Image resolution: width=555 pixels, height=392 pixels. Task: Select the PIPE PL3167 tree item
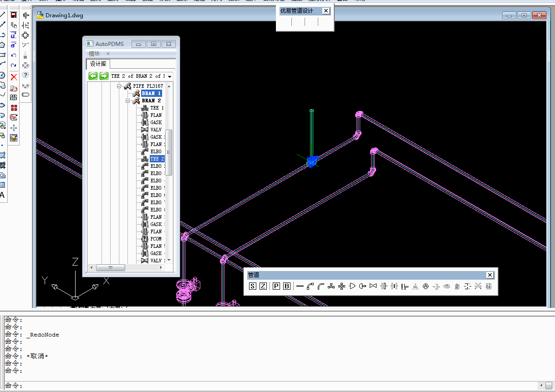point(148,86)
